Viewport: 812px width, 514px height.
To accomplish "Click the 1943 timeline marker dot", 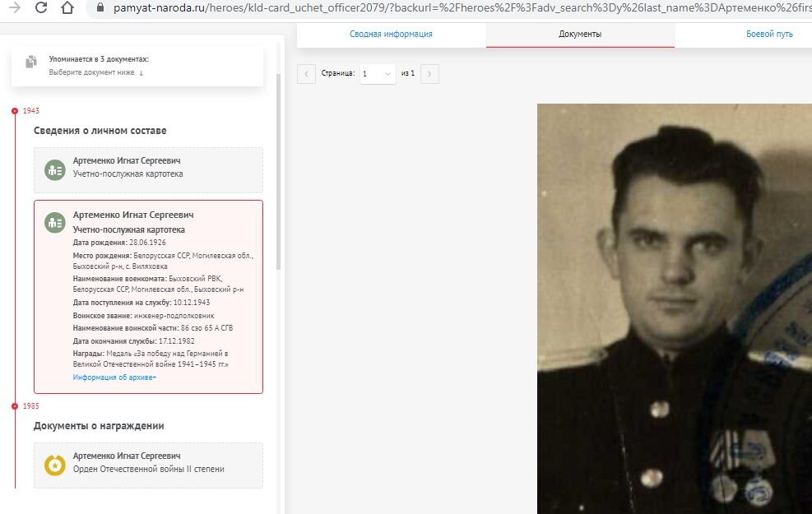I will coord(15,111).
